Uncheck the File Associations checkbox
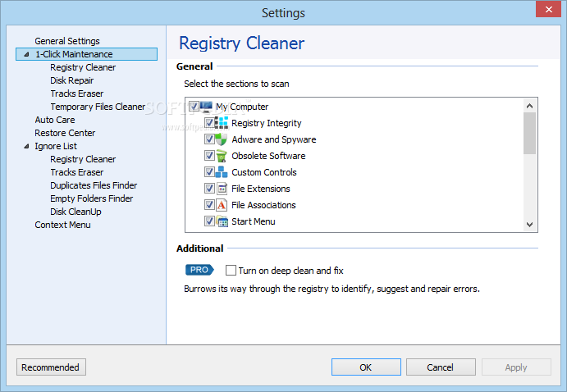This screenshot has width=567, height=392. pos(209,205)
